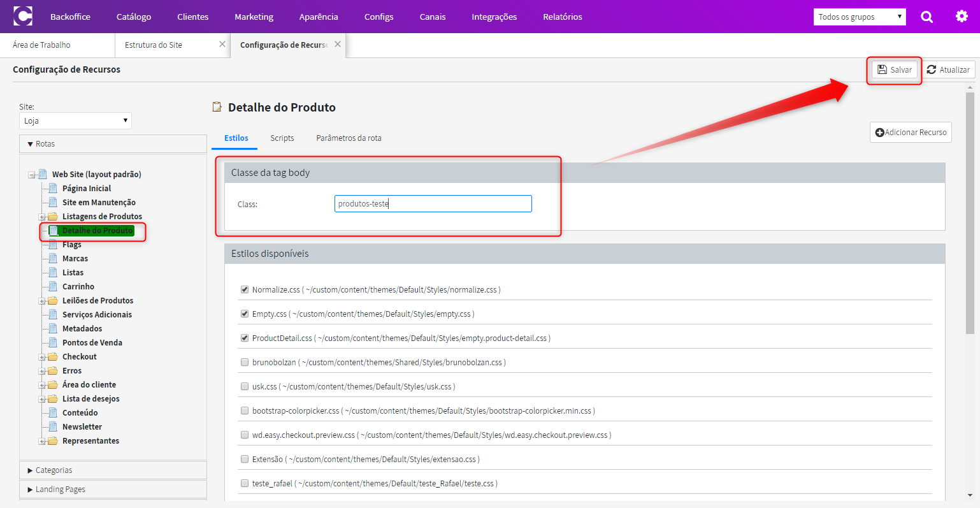980x508 pixels.
Task: Expand the Landing Pages section
Action: coord(113,490)
